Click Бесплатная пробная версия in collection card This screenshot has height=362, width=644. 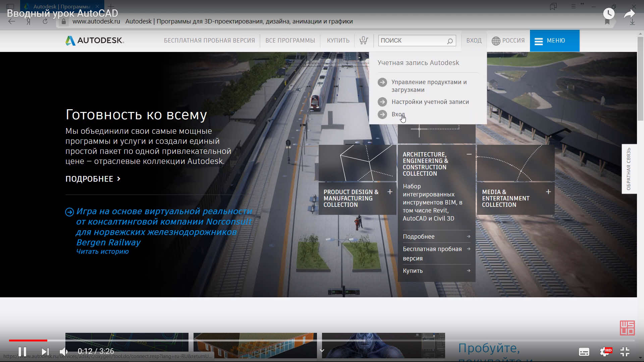click(436, 254)
